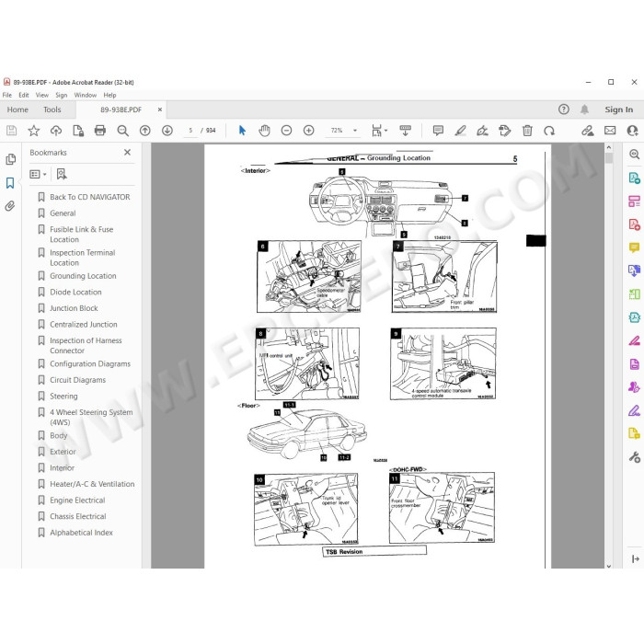Click the vertical scrollbar up arrow
This screenshot has width=644, height=644.
(x=609, y=147)
